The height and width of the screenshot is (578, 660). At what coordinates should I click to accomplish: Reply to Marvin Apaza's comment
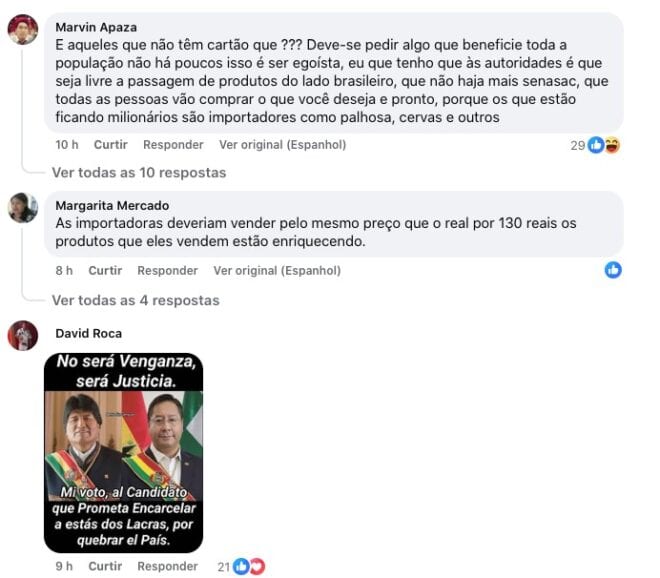pos(173,145)
